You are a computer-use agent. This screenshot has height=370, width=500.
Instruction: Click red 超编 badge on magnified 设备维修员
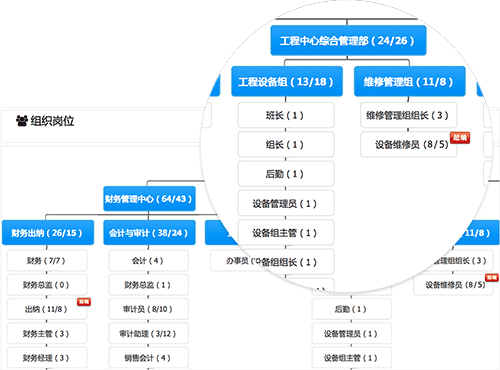[460, 137]
